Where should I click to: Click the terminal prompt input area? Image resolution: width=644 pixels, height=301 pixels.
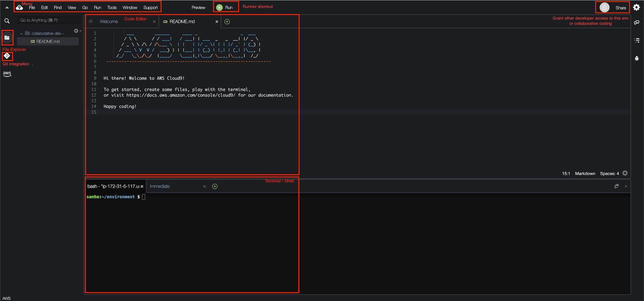(144, 197)
